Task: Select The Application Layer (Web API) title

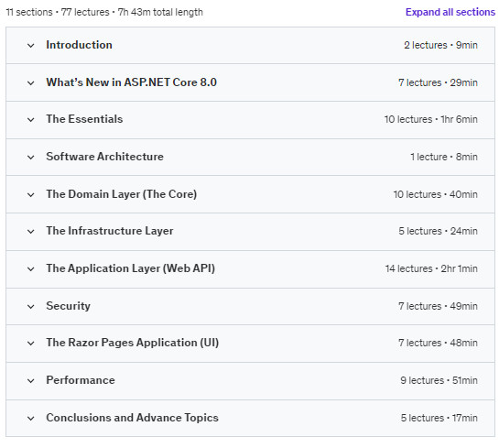Action: [131, 268]
